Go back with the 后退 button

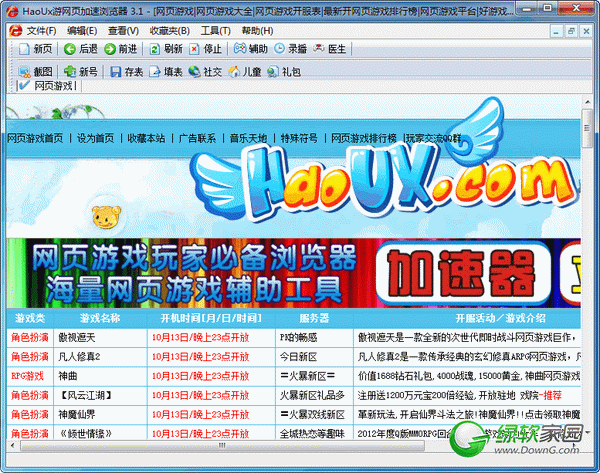pyautogui.click(x=80, y=49)
